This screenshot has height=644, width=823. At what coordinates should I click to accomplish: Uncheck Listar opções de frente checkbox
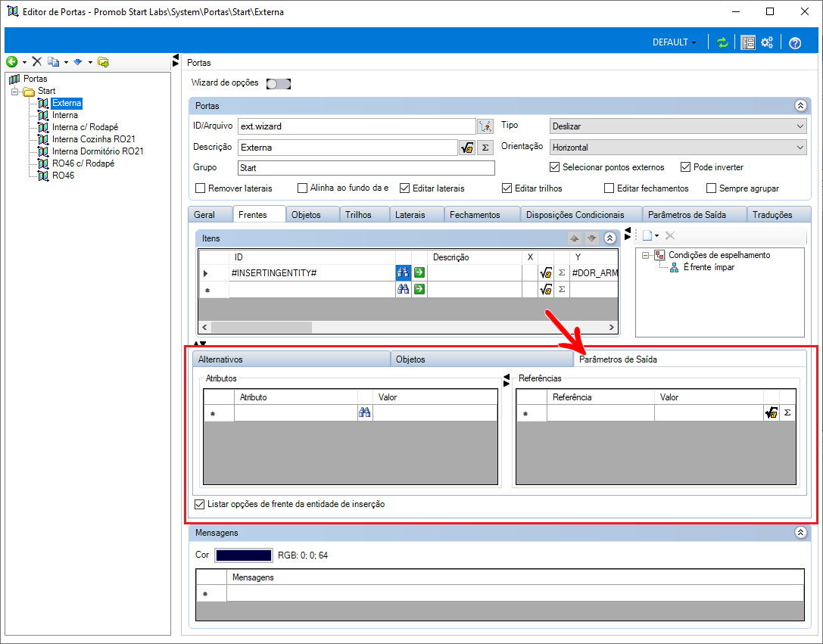(199, 504)
